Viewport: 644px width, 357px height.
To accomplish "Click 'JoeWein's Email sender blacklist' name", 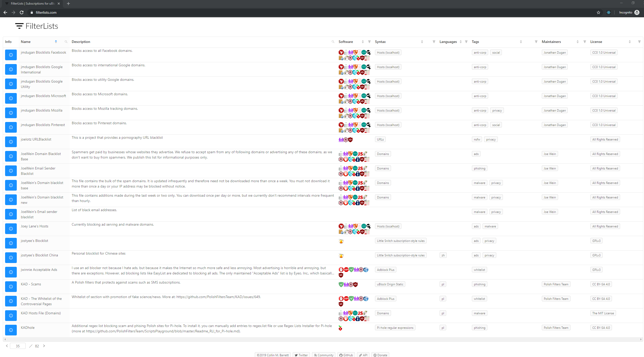I will (39, 214).
